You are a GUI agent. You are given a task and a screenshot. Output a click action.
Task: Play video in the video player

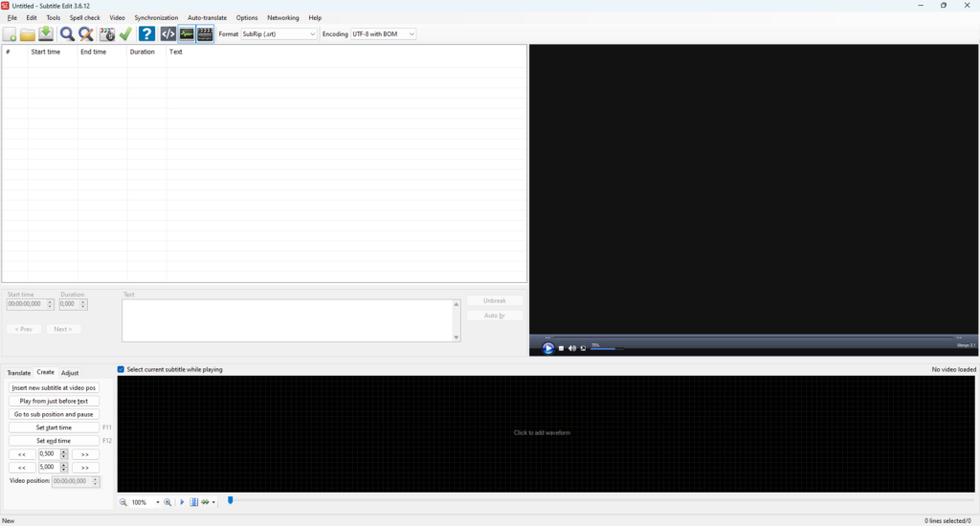coord(548,348)
